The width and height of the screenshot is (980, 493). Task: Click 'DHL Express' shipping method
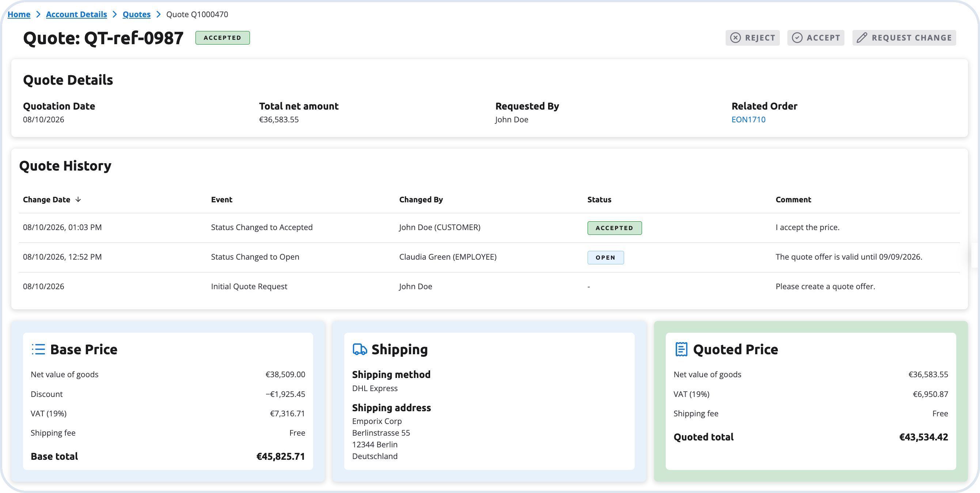pyautogui.click(x=375, y=388)
